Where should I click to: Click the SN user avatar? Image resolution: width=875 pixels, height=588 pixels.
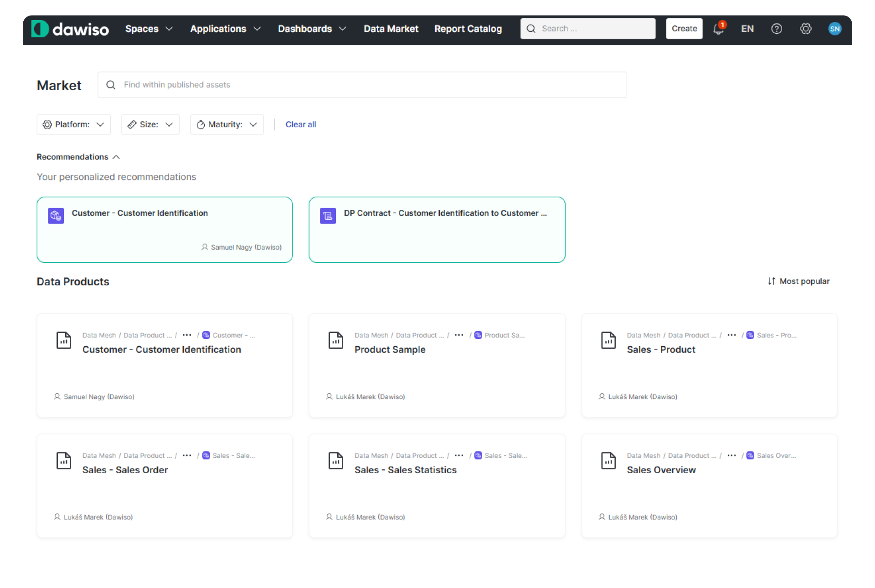[x=835, y=29]
